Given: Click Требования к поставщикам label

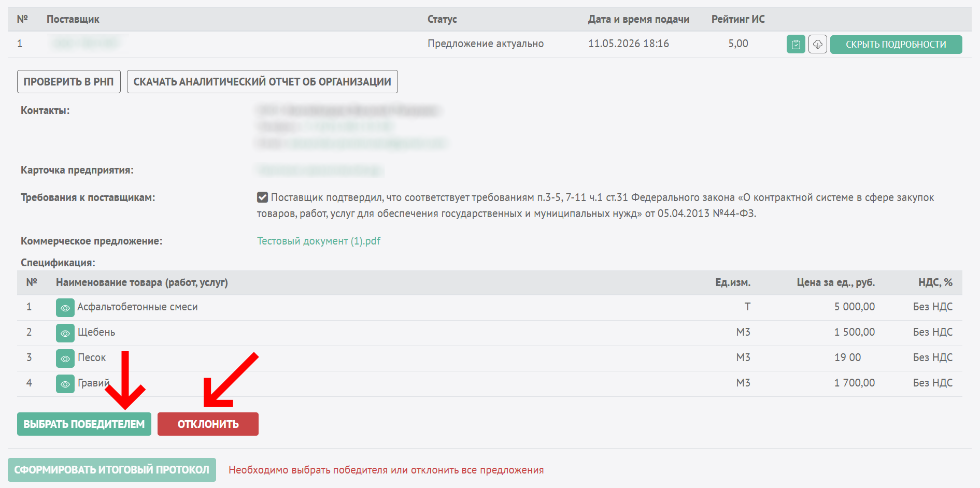Looking at the screenshot, I should tap(88, 197).
